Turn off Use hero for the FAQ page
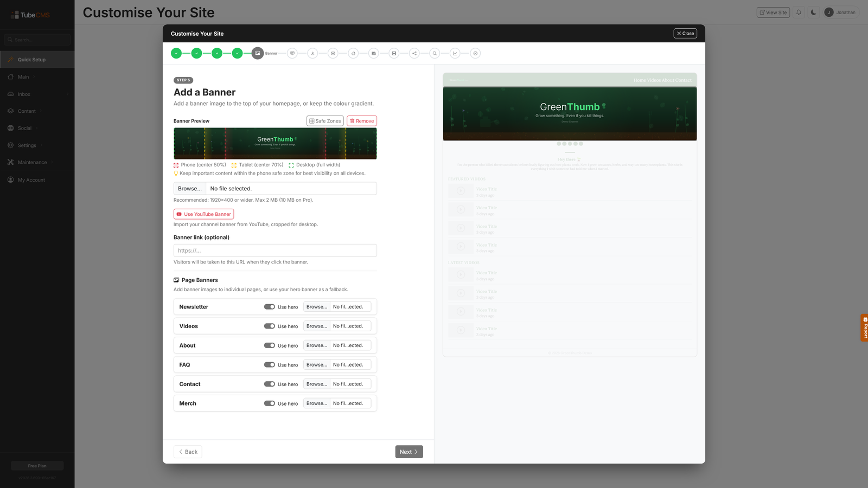 point(269,364)
